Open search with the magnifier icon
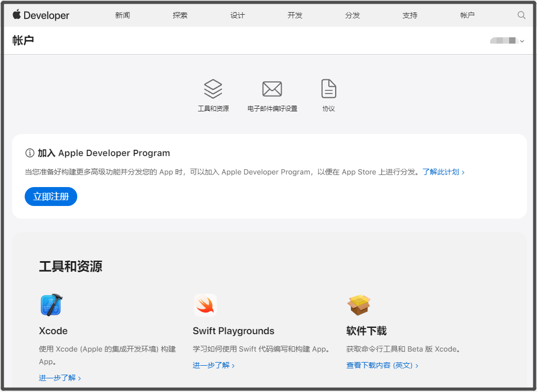 pos(521,15)
